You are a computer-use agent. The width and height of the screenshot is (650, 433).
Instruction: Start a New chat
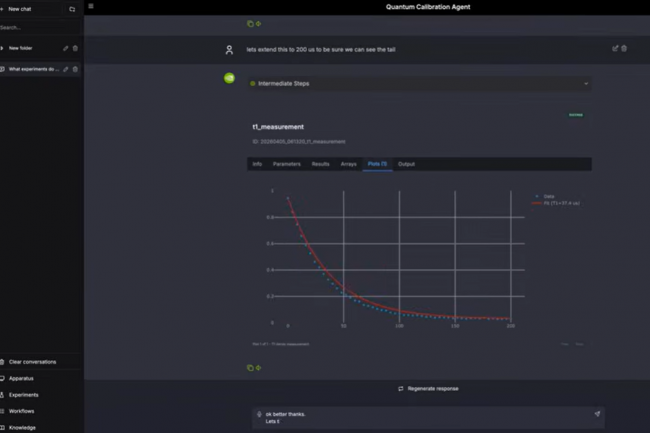(x=20, y=9)
